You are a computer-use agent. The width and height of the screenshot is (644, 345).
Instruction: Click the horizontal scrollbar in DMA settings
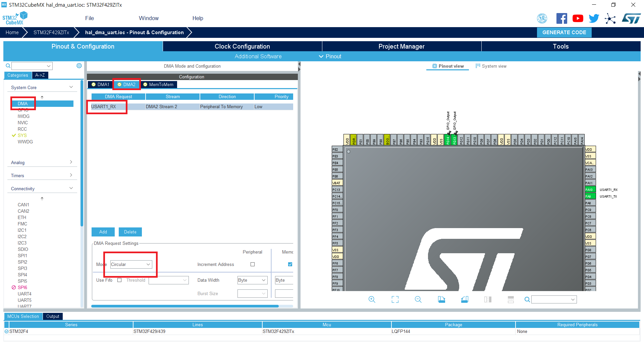(x=185, y=306)
